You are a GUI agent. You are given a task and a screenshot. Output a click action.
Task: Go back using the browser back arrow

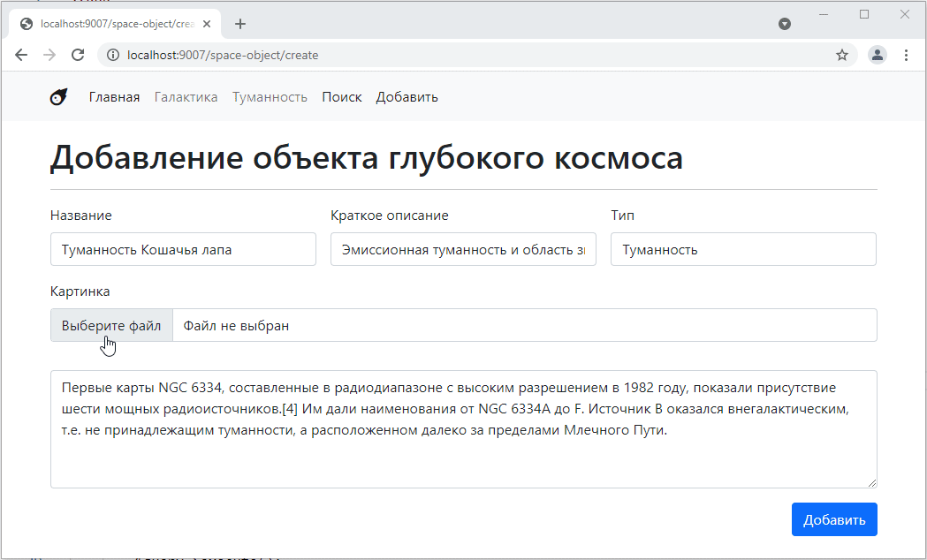[21, 55]
